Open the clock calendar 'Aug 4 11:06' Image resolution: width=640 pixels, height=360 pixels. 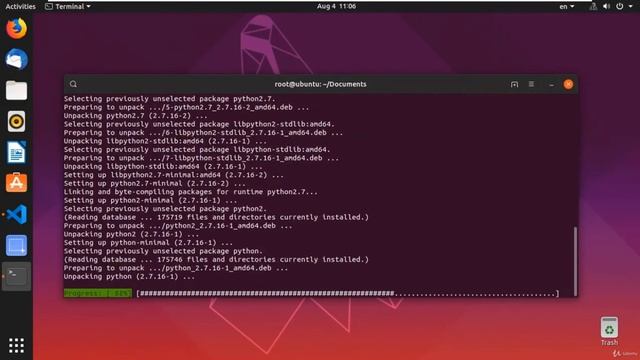click(x=336, y=7)
